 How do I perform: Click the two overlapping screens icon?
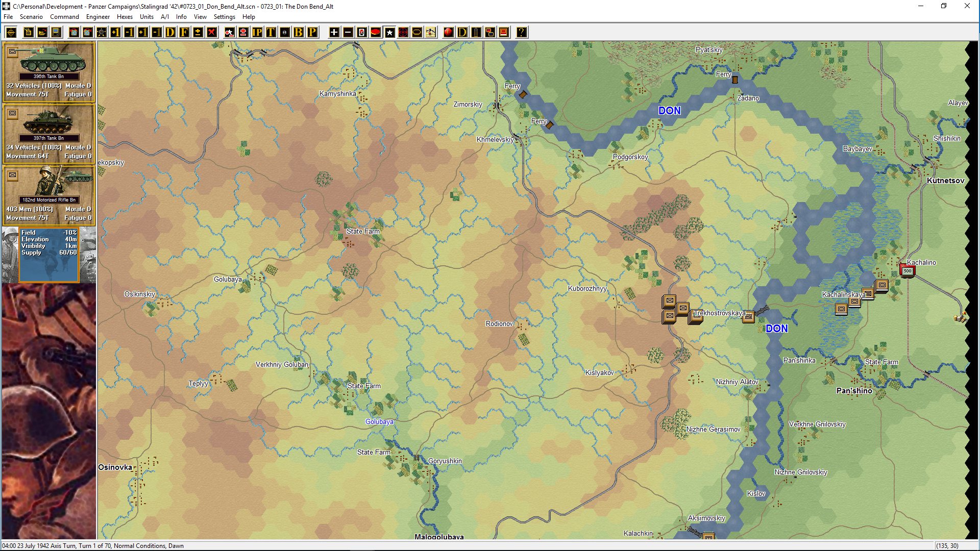click(490, 33)
